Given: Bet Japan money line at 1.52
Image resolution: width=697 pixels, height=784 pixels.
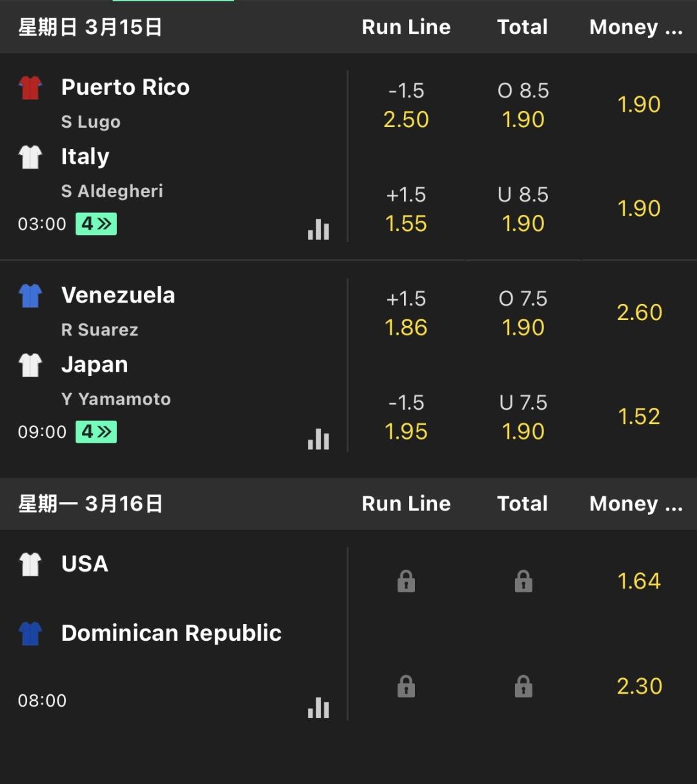Looking at the screenshot, I should (x=639, y=417).
